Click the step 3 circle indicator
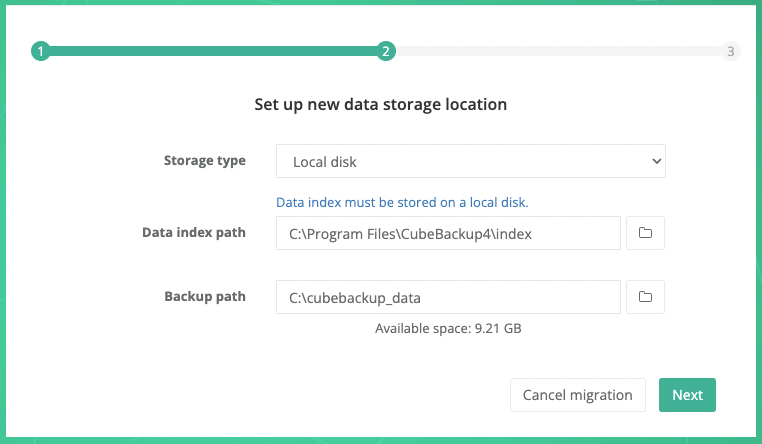 (731, 51)
